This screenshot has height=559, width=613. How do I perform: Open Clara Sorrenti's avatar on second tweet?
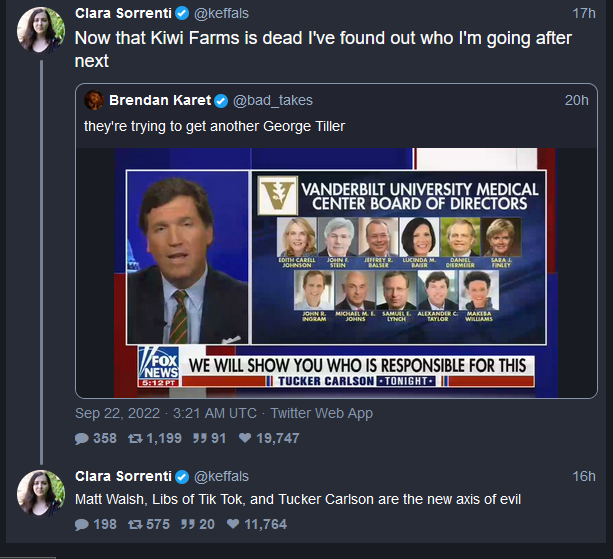click(41, 492)
